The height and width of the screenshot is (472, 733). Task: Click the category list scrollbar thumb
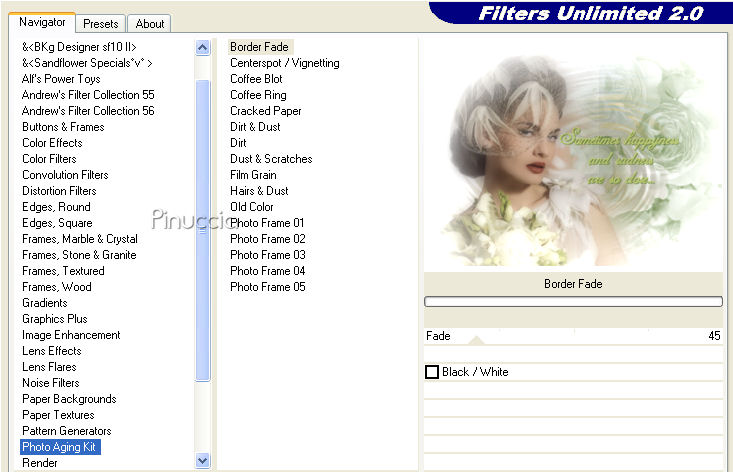pyautogui.click(x=202, y=231)
